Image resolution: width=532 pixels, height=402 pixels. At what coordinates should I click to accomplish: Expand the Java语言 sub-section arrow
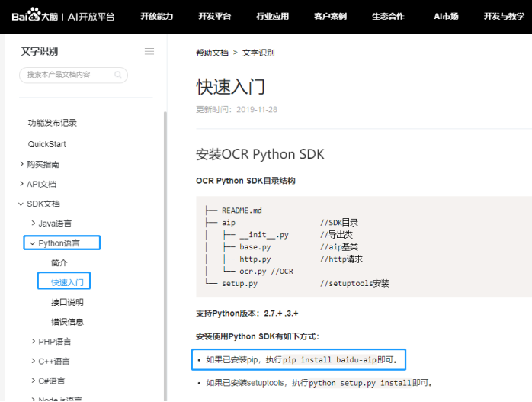tap(33, 223)
